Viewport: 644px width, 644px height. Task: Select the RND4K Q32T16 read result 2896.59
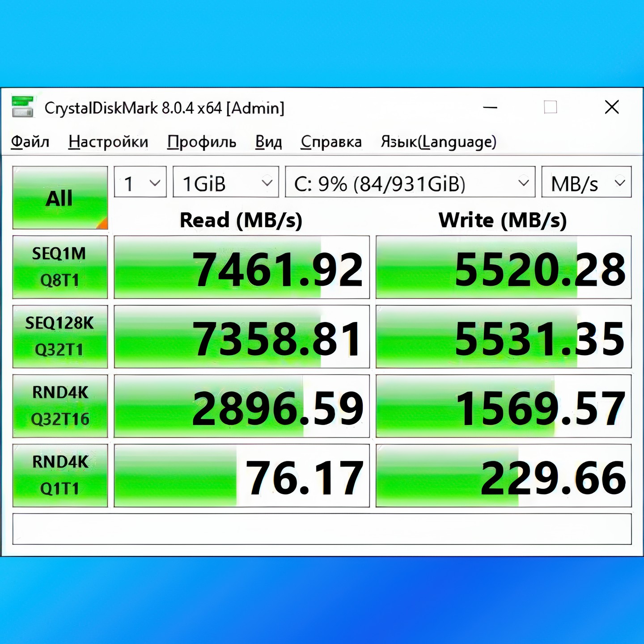(x=242, y=406)
